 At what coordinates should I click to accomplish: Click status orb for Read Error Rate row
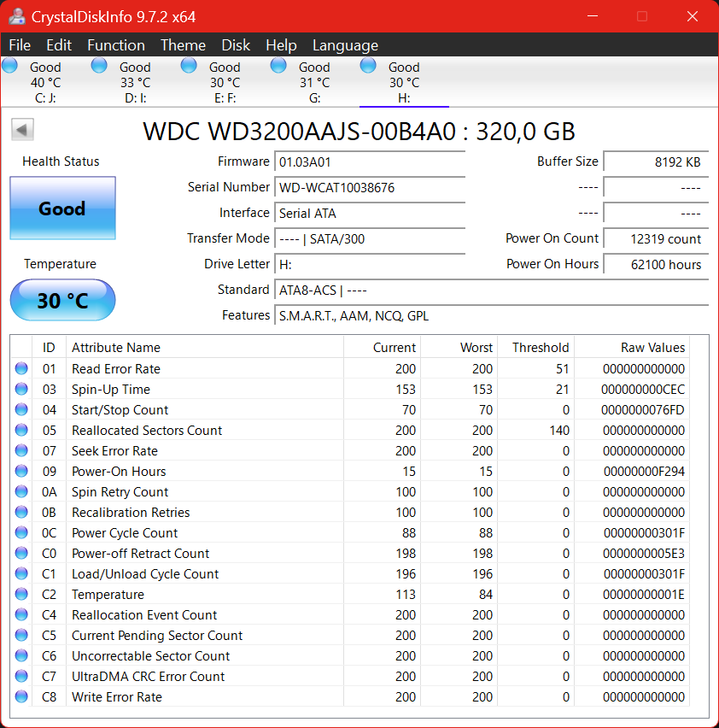[21, 368]
